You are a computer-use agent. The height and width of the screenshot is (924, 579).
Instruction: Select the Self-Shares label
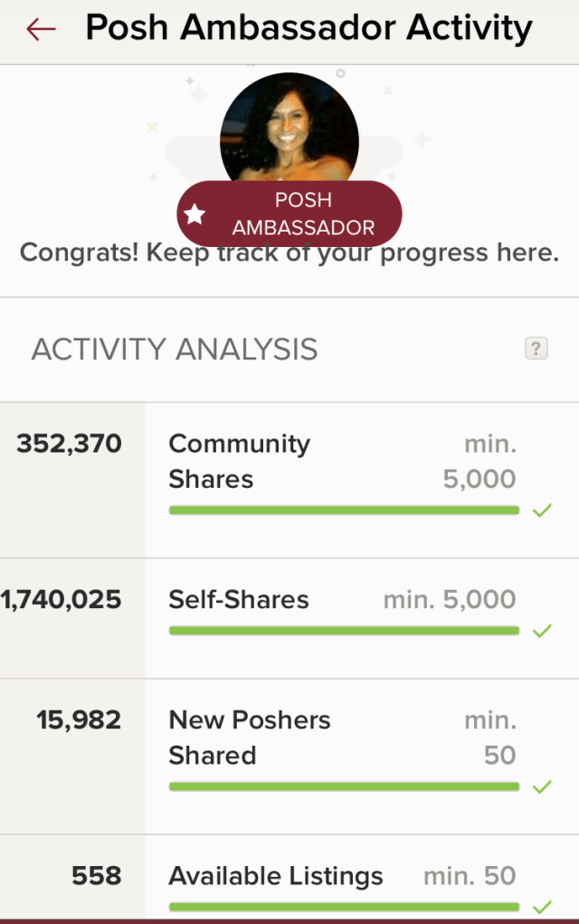pyautogui.click(x=239, y=600)
